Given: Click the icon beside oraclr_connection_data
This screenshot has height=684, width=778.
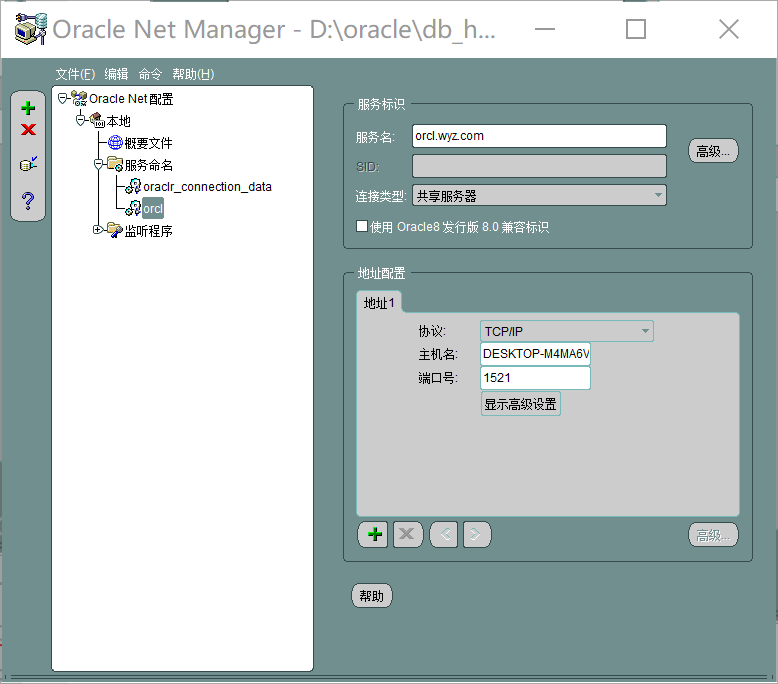Looking at the screenshot, I should point(133,187).
